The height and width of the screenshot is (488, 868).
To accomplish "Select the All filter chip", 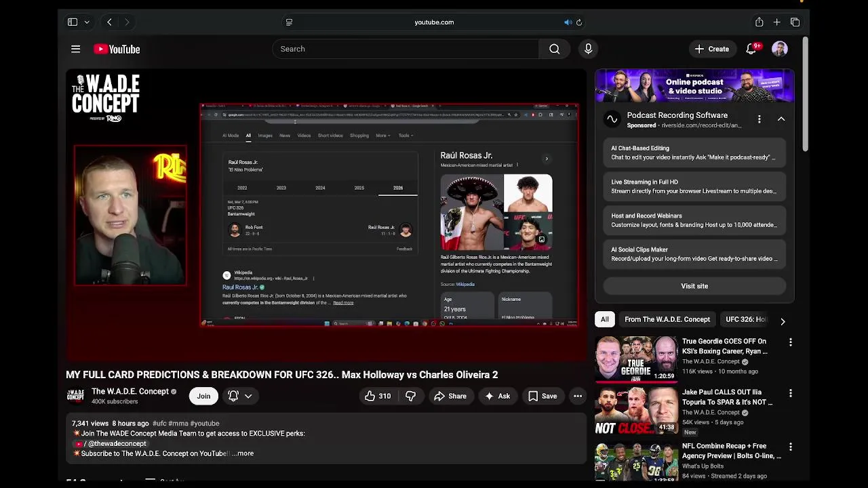I will [x=604, y=319].
